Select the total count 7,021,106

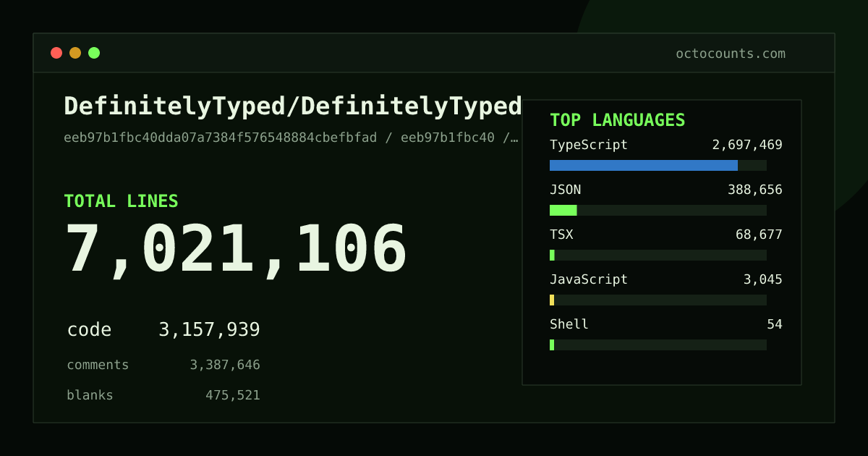pos(237,250)
